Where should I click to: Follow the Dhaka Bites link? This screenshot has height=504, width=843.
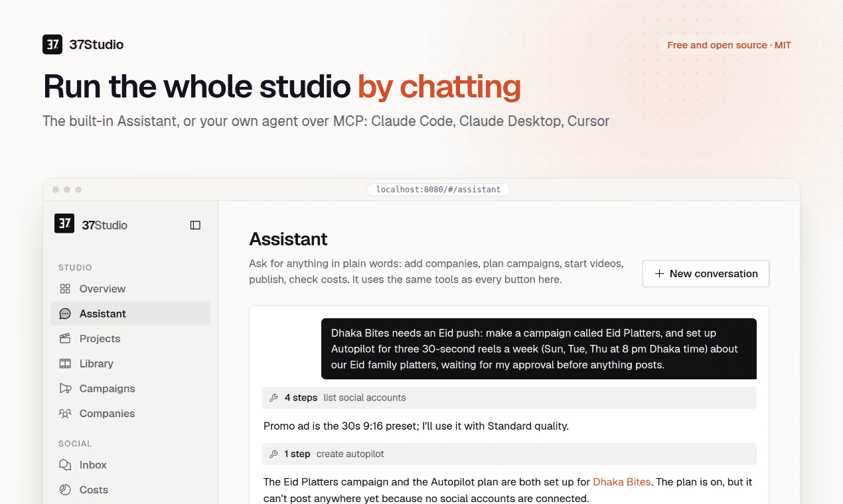622,482
